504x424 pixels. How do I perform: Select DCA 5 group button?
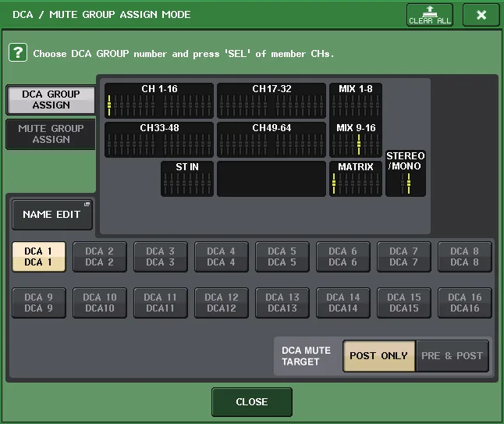(x=282, y=257)
